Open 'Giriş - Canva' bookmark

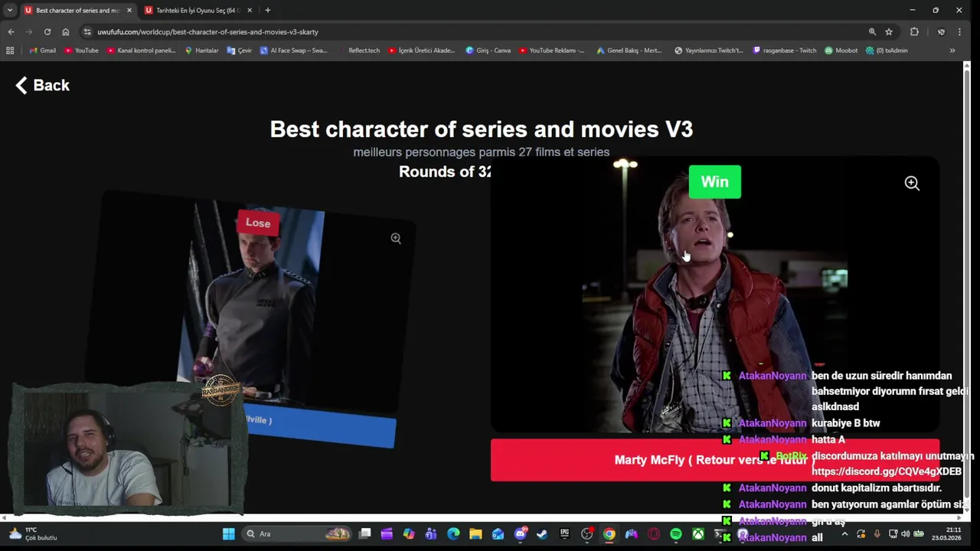pyautogui.click(x=488, y=51)
